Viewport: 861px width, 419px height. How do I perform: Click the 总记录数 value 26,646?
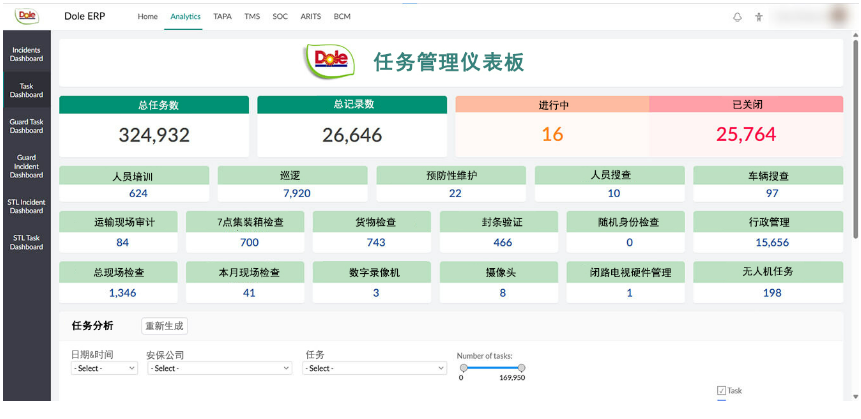tap(352, 135)
